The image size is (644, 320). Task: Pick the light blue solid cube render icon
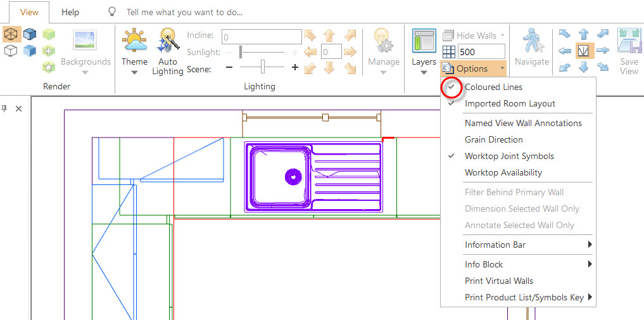coord(30,51)
